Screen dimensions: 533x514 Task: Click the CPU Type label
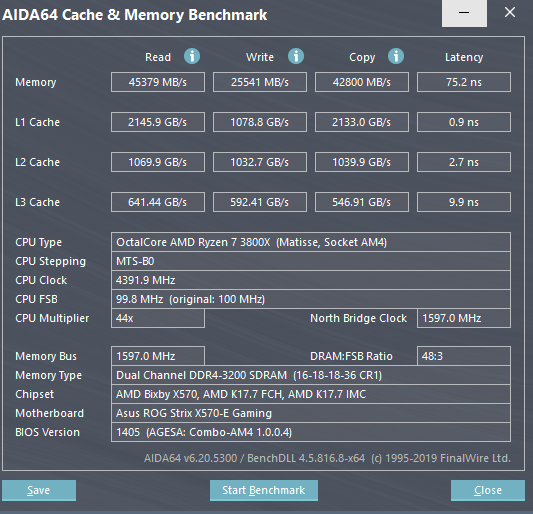pos(38,242)
